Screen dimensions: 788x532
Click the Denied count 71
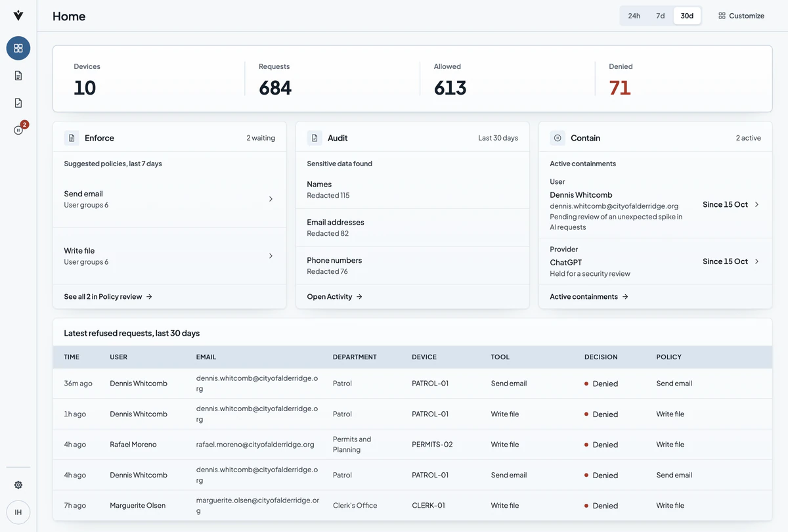coord(620,87)
